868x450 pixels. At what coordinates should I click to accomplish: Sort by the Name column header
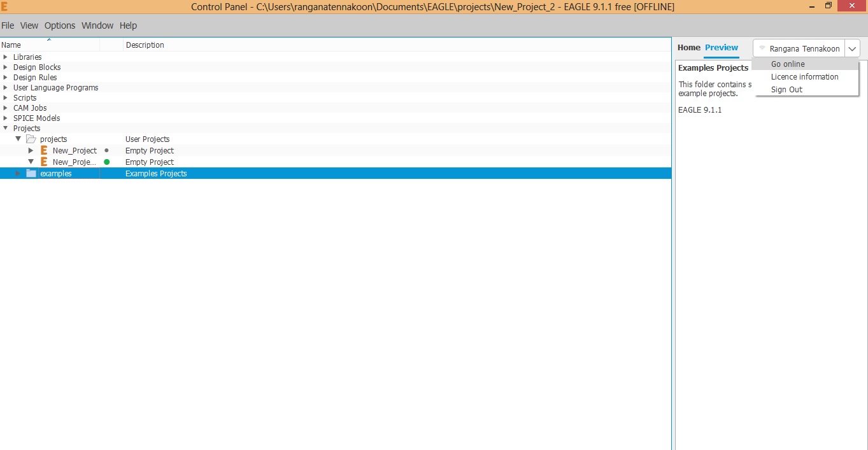pyautogui.click(x=50, y=45)
